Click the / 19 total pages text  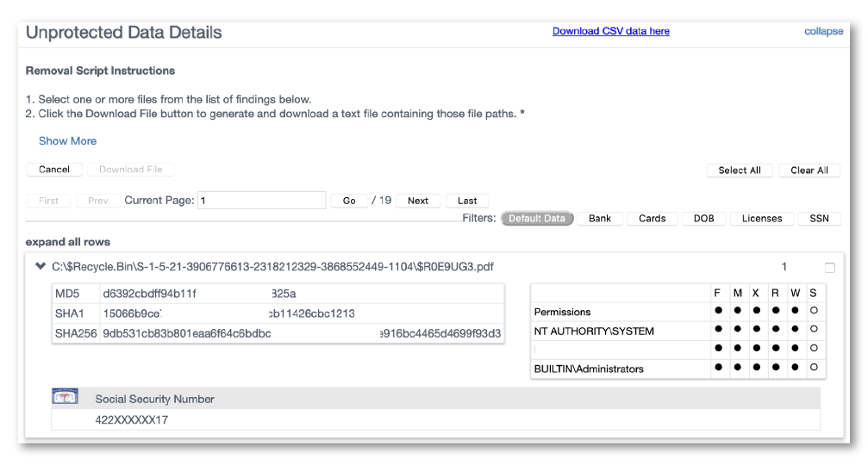coord(381,200)
